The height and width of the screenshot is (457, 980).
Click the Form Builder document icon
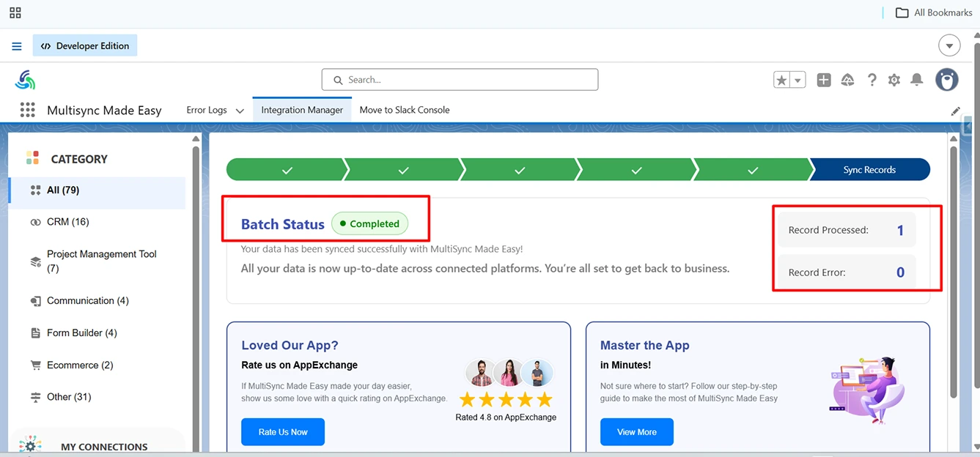coord(35,333)
